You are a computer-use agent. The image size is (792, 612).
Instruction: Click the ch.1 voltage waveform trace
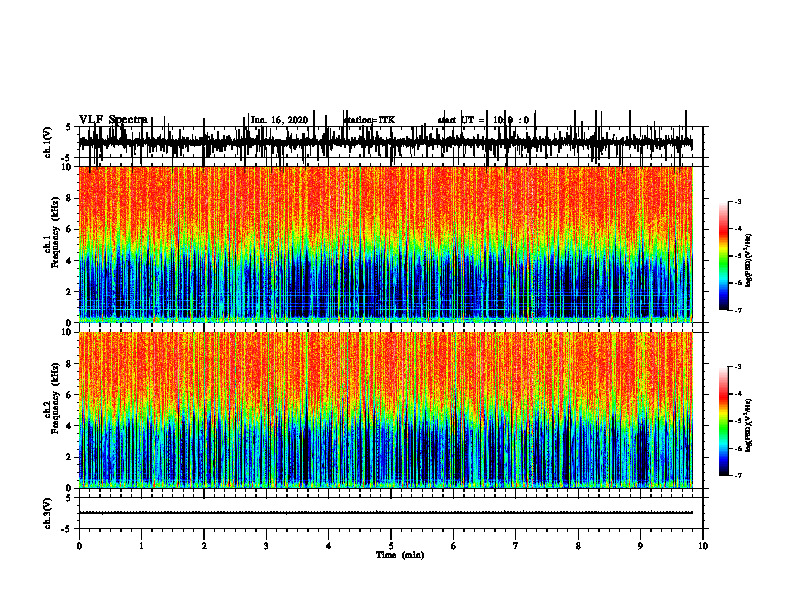(385, 143)
